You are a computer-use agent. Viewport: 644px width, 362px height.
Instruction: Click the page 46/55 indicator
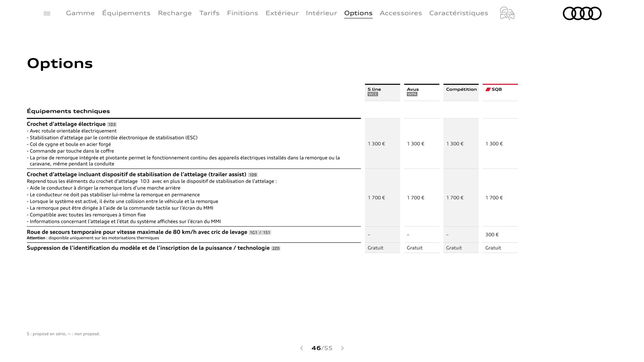pos(322,348)
